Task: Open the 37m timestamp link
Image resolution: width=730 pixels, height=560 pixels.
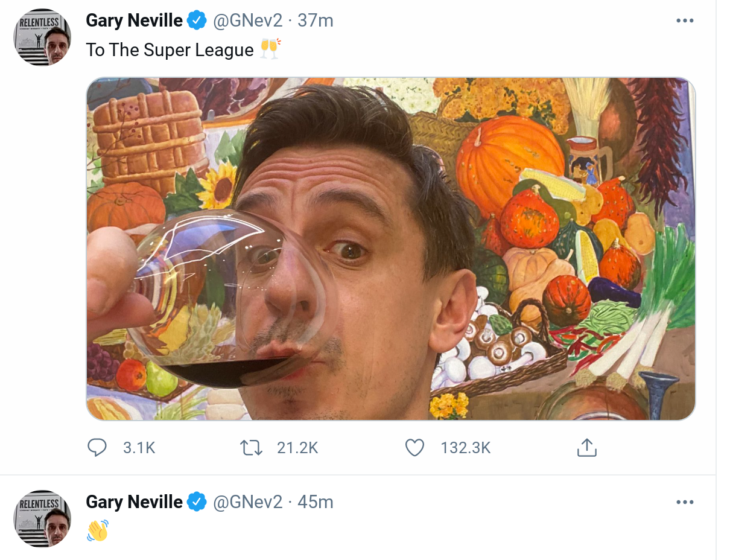Action: [x=316, y=21]
